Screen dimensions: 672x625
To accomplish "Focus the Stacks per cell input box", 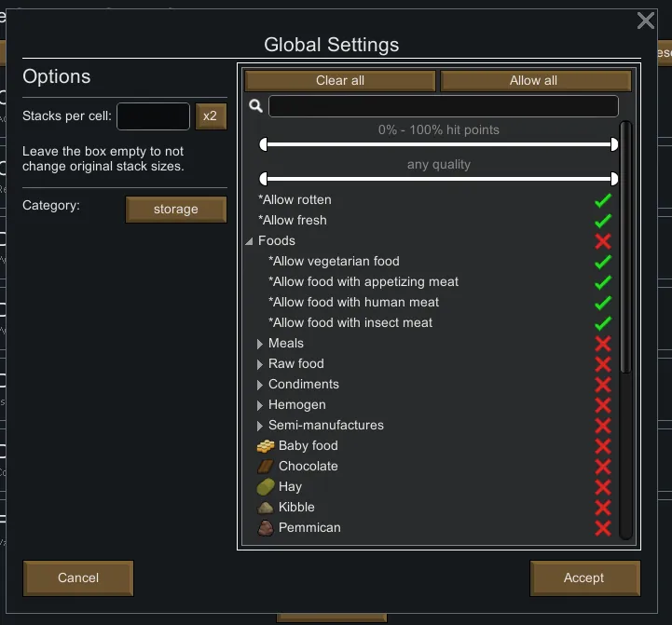I will pos(153,116).
